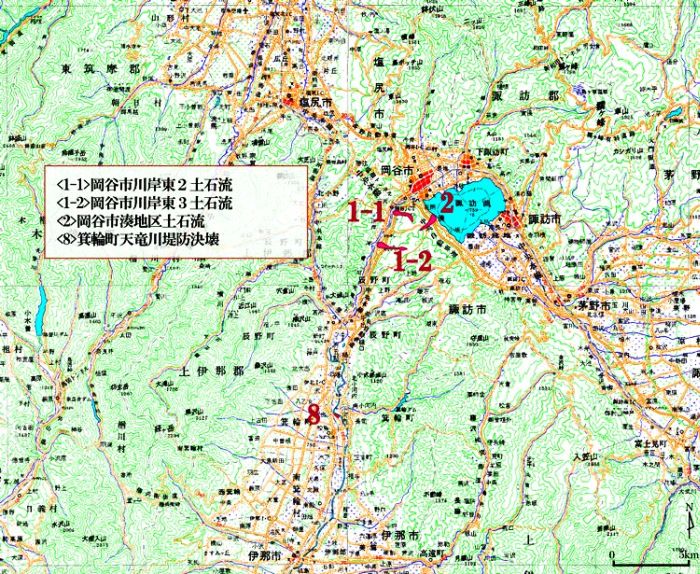Click the red '1-2' site marker label
This screenshot has height=574, width=700.
pyautogui.click(x=412, y=261)
